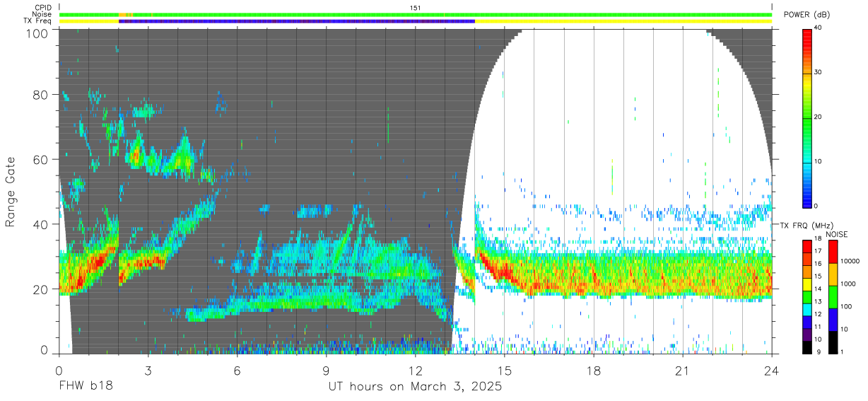Image resolution: width=868 pixels, height=401 pixels.
Task: Click the 18 tick on the UT hours axis
Action: [x=593, y=371]
